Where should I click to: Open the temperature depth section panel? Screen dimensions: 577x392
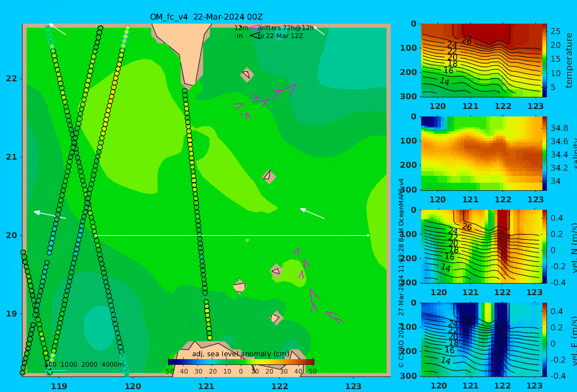coord(481,61)
